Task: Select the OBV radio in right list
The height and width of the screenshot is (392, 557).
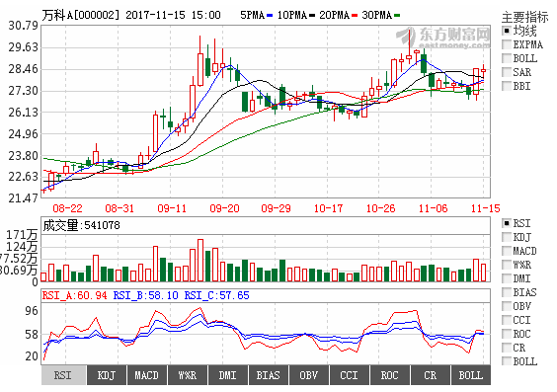Action: coord(507,306)
